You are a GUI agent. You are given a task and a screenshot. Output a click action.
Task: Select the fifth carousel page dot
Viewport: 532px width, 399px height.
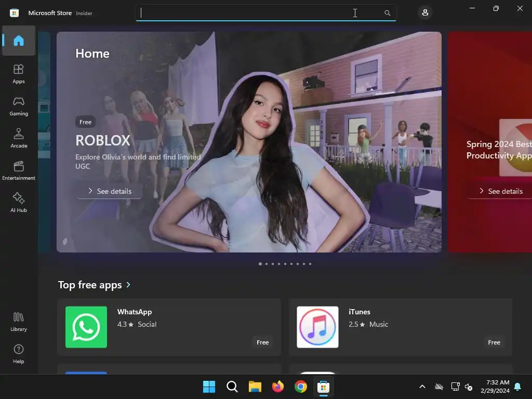coord(285,263)
